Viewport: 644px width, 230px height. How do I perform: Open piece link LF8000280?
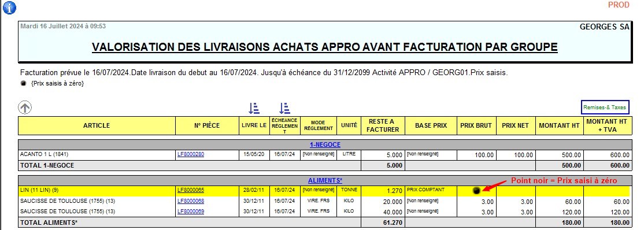point(191,154)
